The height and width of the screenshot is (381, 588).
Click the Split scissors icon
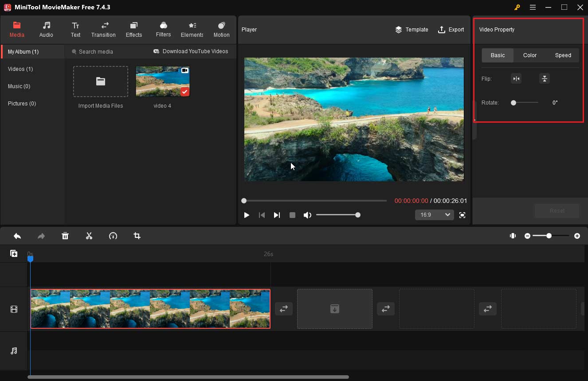(x=89, y=236)
